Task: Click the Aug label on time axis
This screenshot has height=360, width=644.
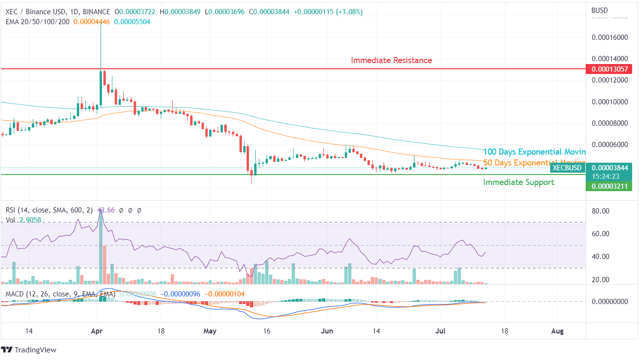Action: 558,331
